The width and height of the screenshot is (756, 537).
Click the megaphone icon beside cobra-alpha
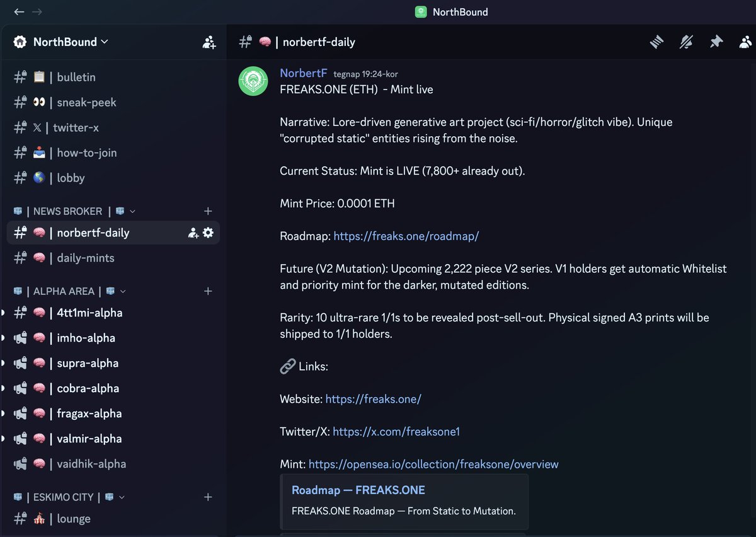pyautogui.click(x=20, y=388)
